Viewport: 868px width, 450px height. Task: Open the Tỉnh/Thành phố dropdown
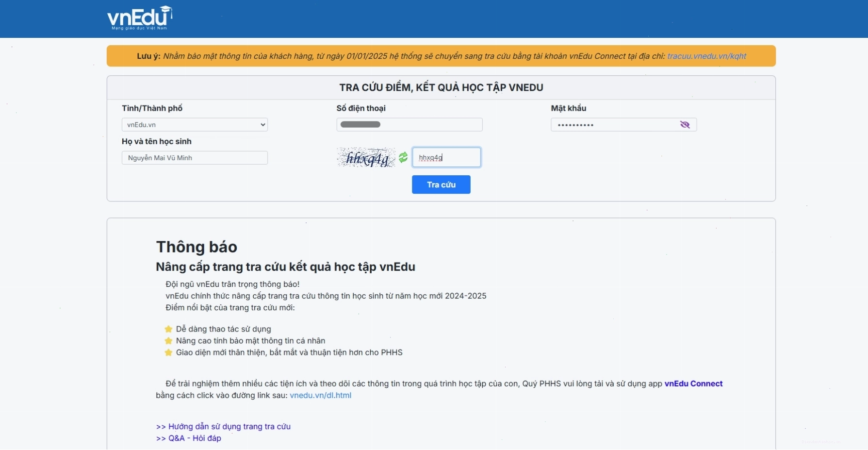coord(195,125)
